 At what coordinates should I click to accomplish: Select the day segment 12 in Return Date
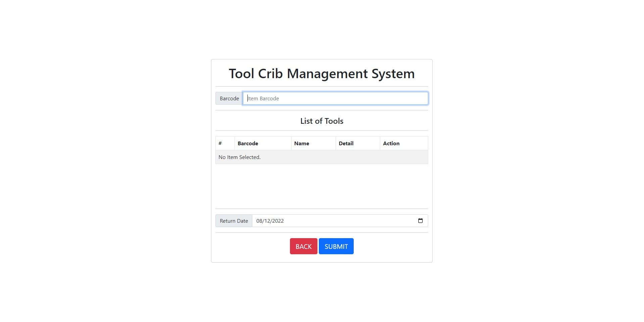[x=267, y=221]
